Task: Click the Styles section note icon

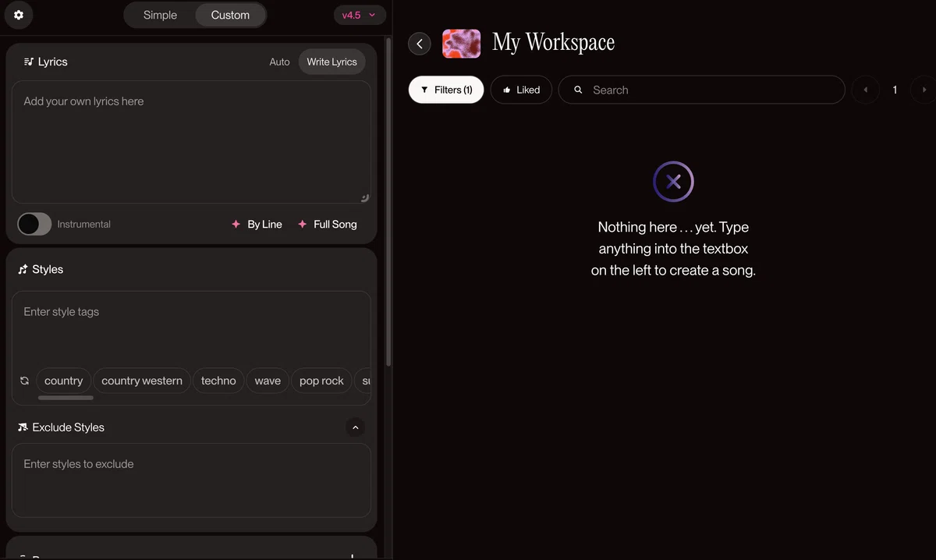Action: point(23,269)
